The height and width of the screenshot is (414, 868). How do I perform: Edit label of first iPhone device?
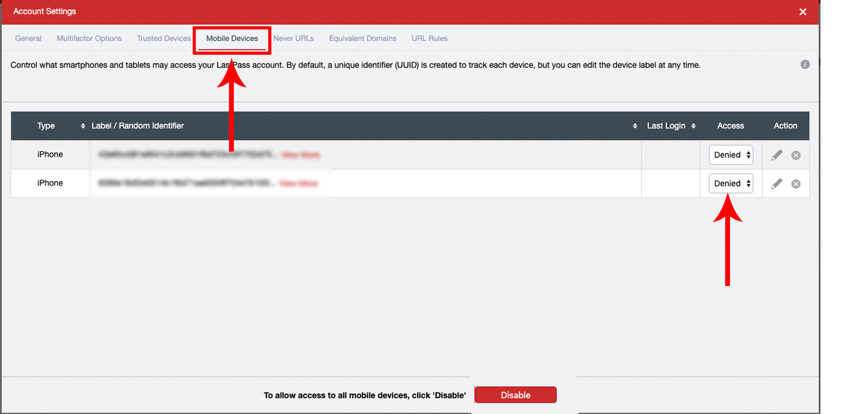tap(777, 155)
